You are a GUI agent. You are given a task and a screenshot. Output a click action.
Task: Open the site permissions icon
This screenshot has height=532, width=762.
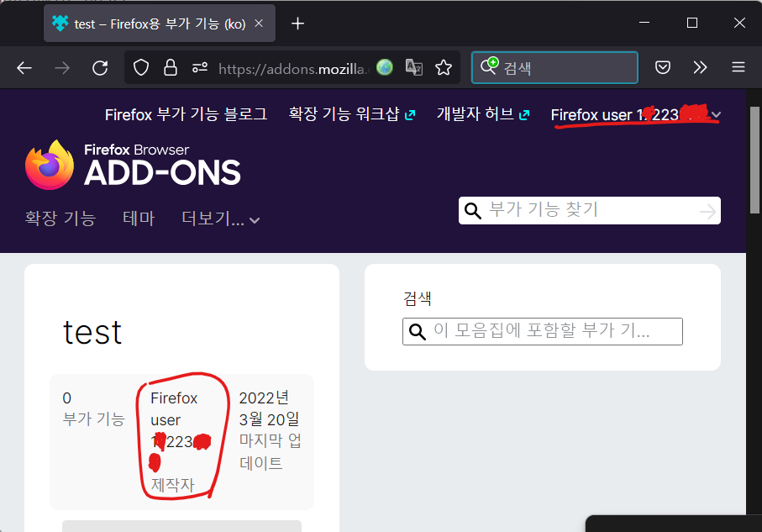point(200,67)
